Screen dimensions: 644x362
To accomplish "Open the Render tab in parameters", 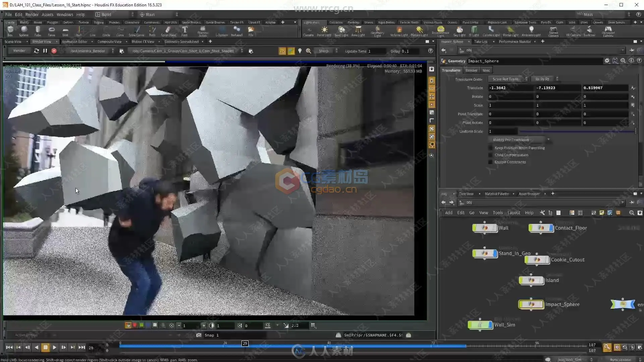I will pyautogui.click(x=471, y=70).
